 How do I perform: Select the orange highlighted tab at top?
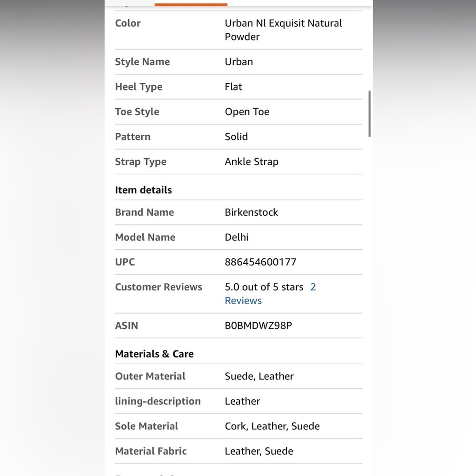pos(191,5)
